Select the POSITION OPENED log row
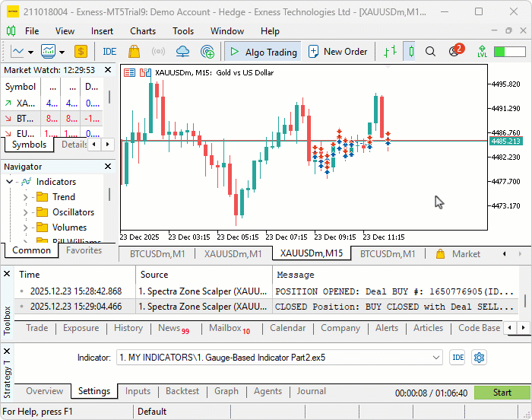The width and height of the screenshot is (532, 420). pos(267,291)
